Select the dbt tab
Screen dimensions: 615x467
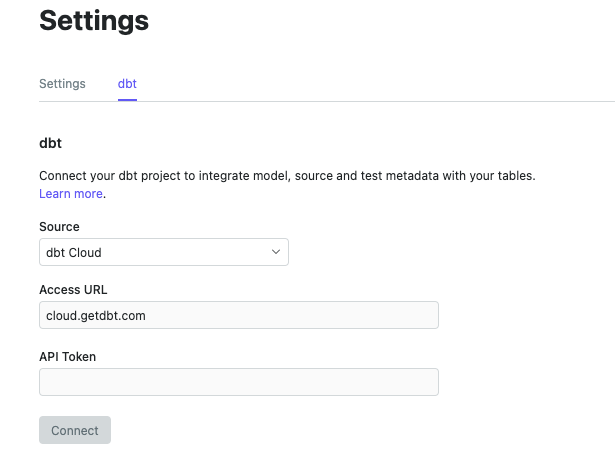point(127,83)
